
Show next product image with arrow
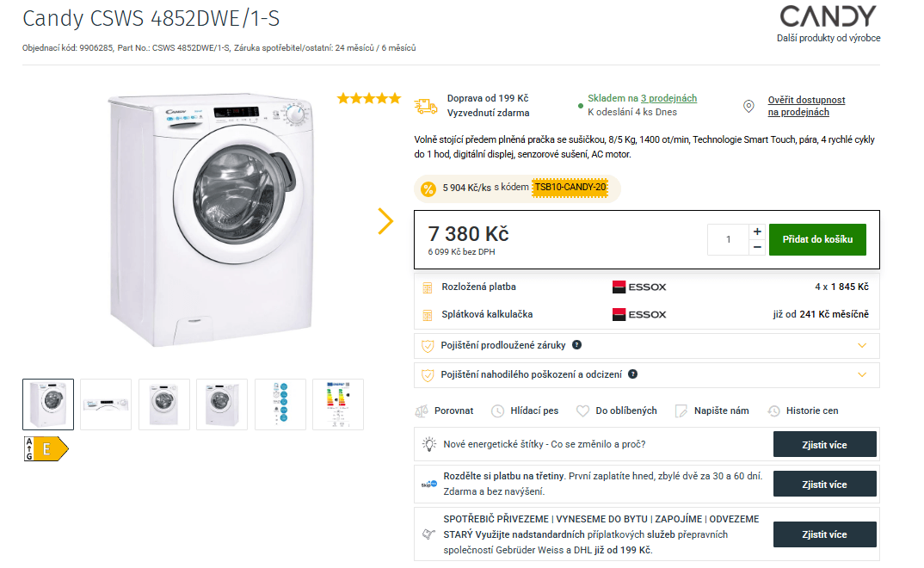pyautogui.click(x=385, y=221)
